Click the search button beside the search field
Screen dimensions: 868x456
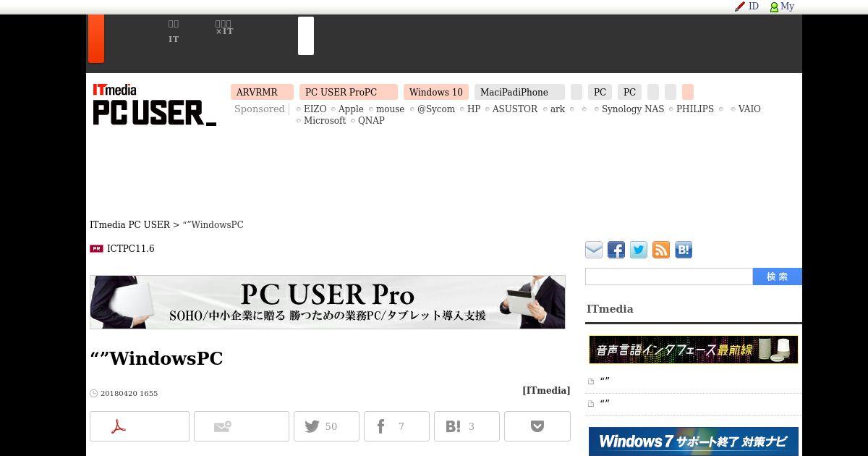(778, 276)
